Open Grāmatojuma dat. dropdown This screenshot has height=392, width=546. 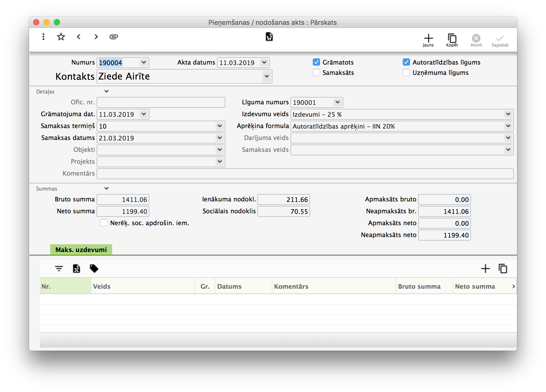pyautogui.click(x=144, y=114)
